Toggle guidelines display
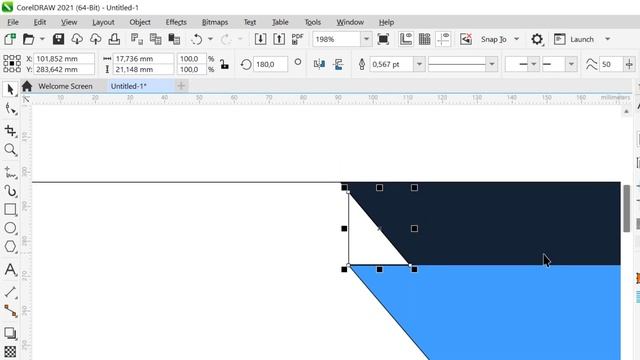 click(x=443, y=39)
